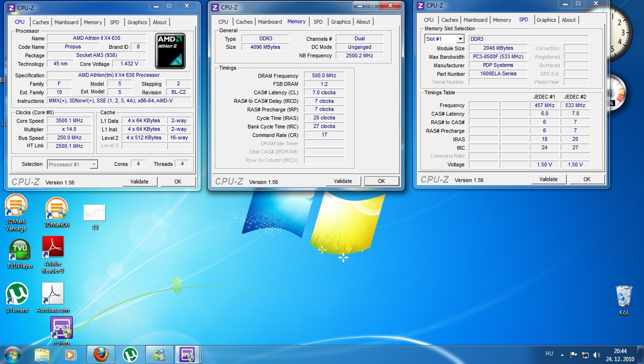Click the Core Speed value 3500.1 MHz
Screen dimensions: 644x364
[69, 121]
